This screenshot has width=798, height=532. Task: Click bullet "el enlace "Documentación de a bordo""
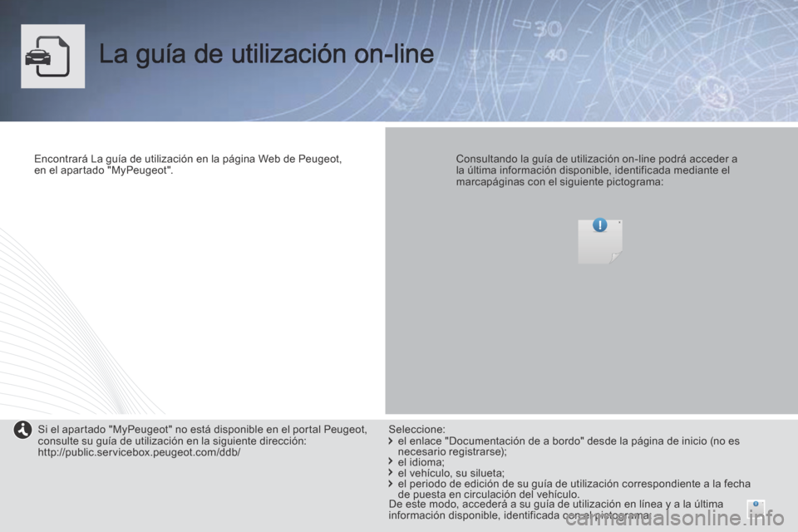490,441
